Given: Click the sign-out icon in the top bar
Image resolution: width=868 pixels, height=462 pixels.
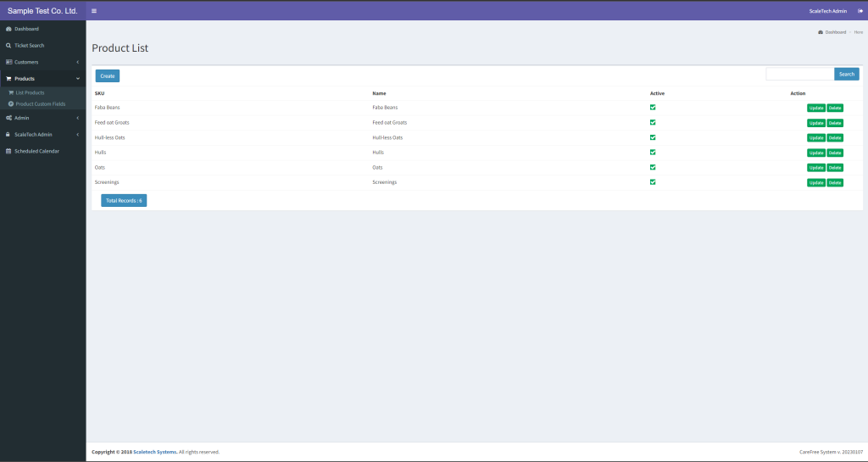Looking at the screenshot, I should coord(860,11).
